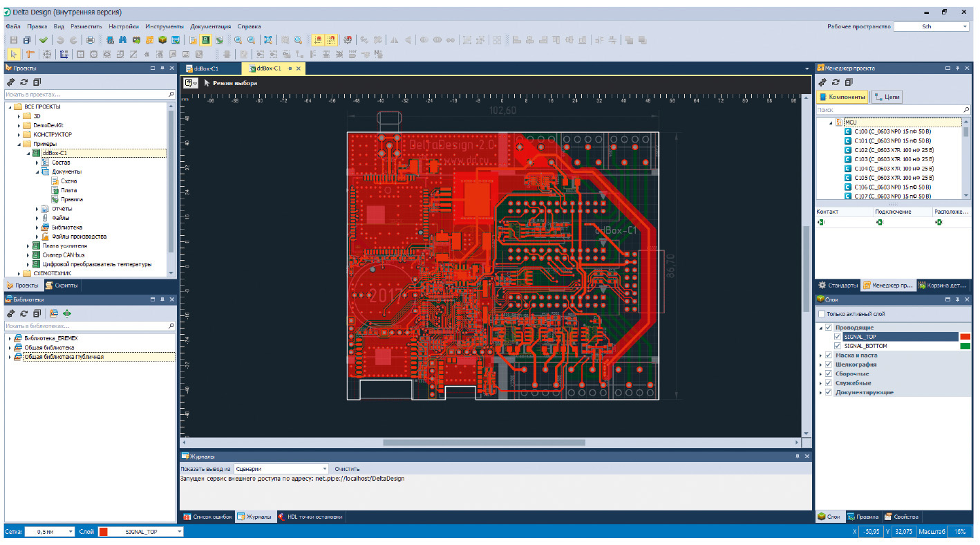Image resolution: width=980 pixels, height=545 pixels.
Task: Toggle the Сборочные layer checkbox
Action: click(829, 373)
